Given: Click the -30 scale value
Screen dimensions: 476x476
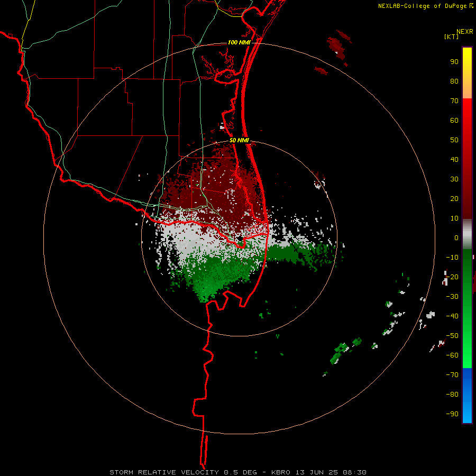Looking at the screenshot, I should [x=452, y=297].
